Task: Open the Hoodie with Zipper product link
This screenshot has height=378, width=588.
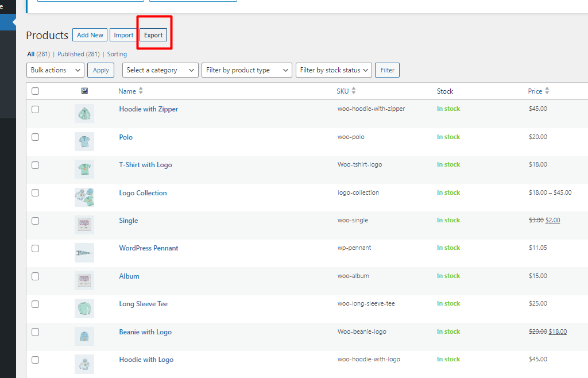Action: 149,109
